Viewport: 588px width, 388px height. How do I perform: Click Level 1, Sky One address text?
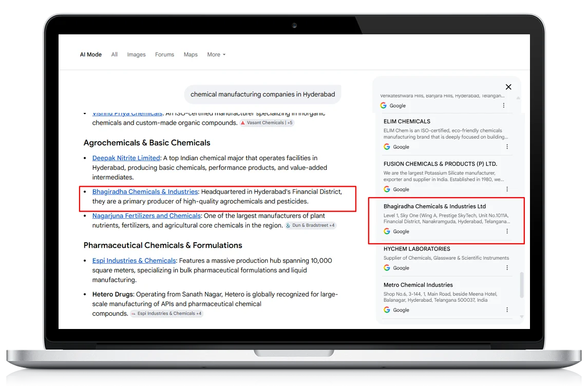pos(446,219)
